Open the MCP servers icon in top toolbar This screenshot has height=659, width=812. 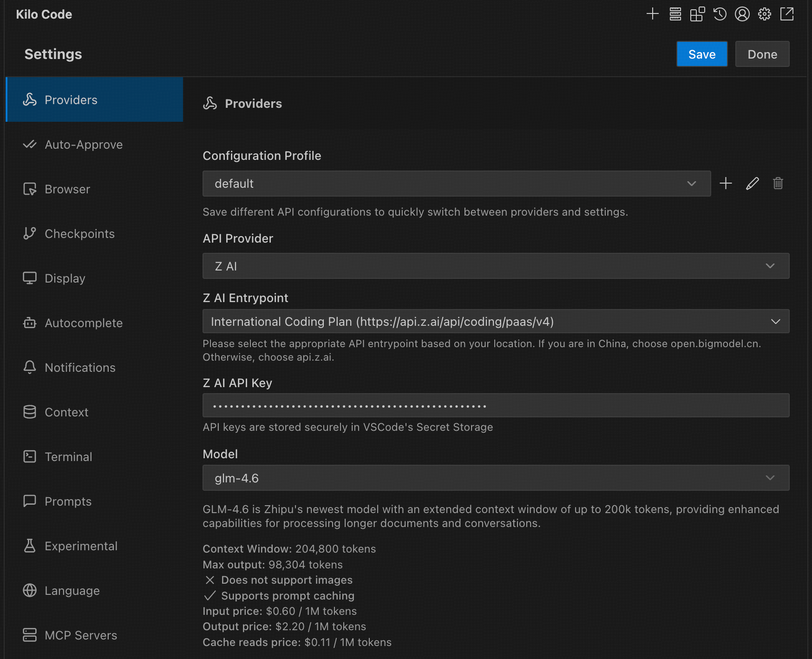click(675, 14)
